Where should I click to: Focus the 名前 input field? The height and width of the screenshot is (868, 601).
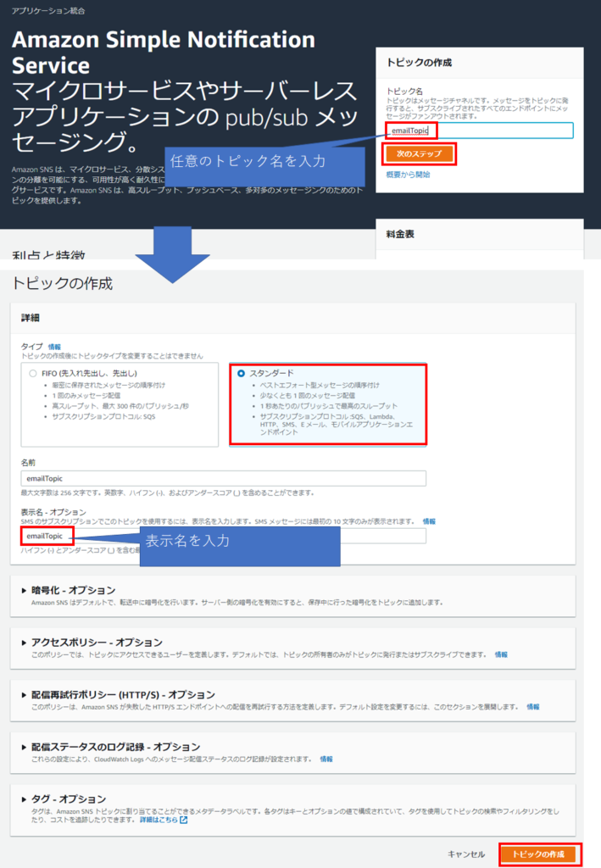pos(224,478)
